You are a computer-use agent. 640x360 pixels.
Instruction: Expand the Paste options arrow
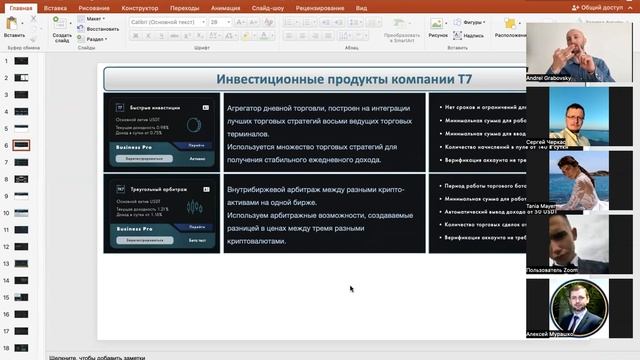click(22, 24)
